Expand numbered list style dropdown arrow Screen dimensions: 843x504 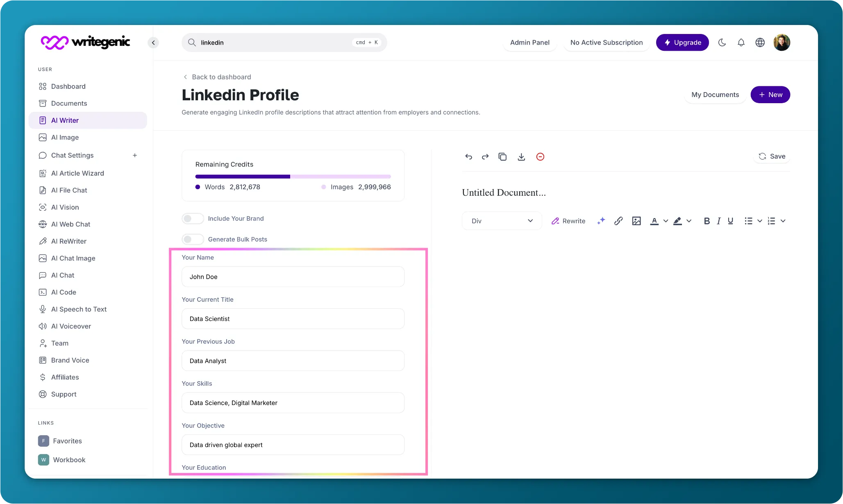click(783, 221)
